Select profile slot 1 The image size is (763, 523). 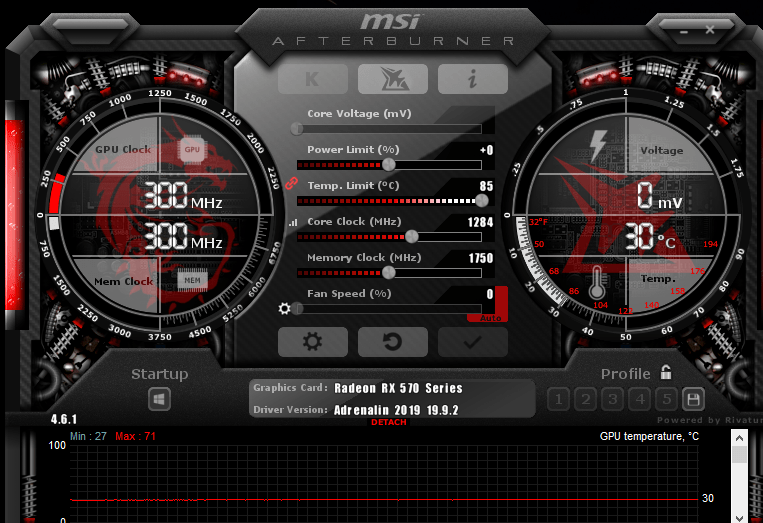(559, 399)
